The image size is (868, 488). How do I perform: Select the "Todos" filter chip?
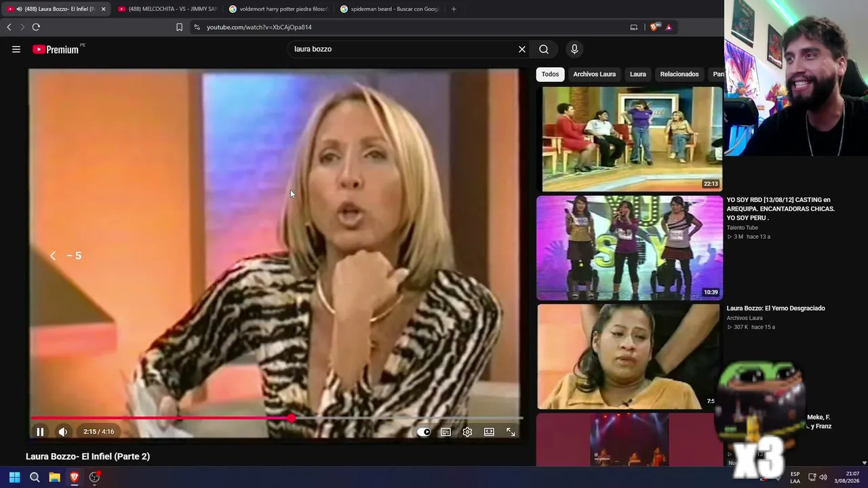click(550, 74)
